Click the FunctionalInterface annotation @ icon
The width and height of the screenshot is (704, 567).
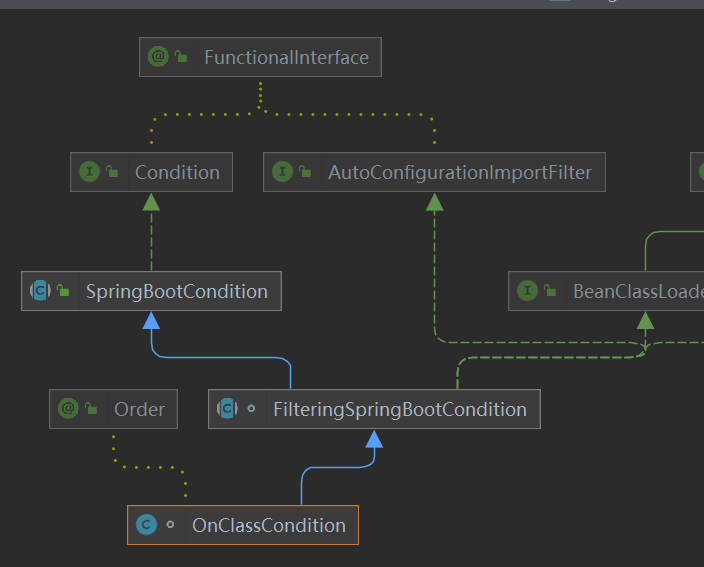[x=158, y=57]
